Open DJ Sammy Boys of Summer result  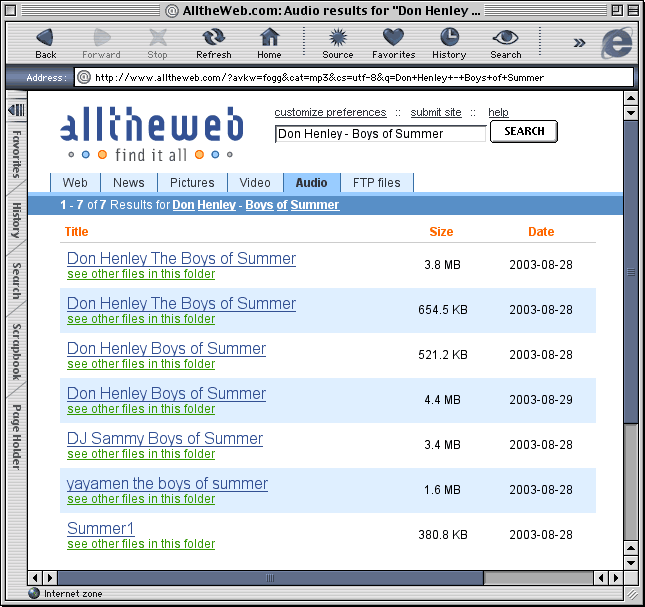tap(165, 438)
